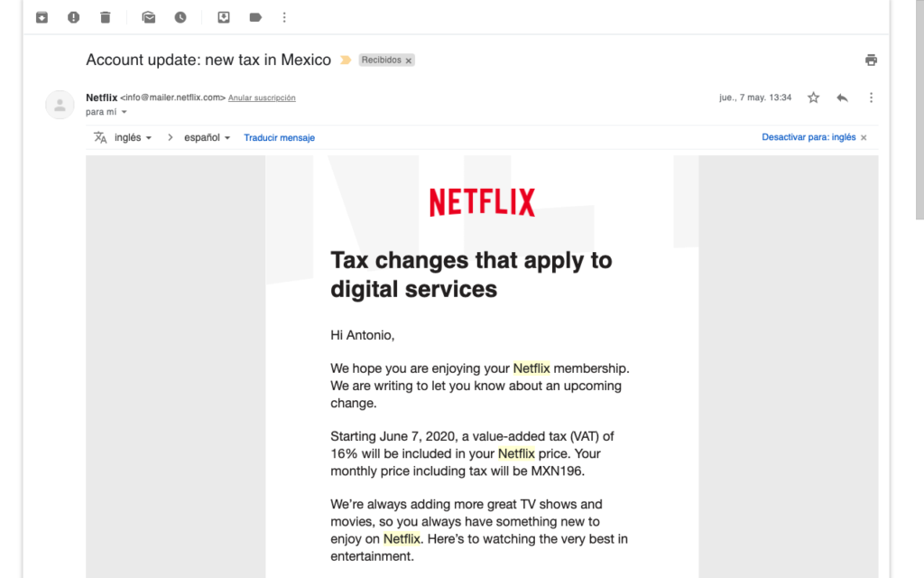The image size is (924, 578).
Task: Star the Netflix message
Action: (x=813, y=98)
